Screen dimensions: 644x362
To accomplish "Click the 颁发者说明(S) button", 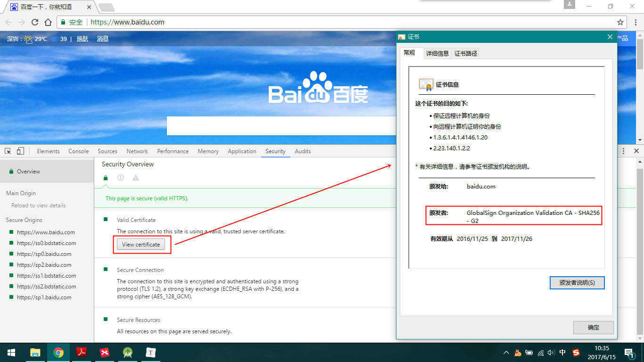I will point(577,283).
